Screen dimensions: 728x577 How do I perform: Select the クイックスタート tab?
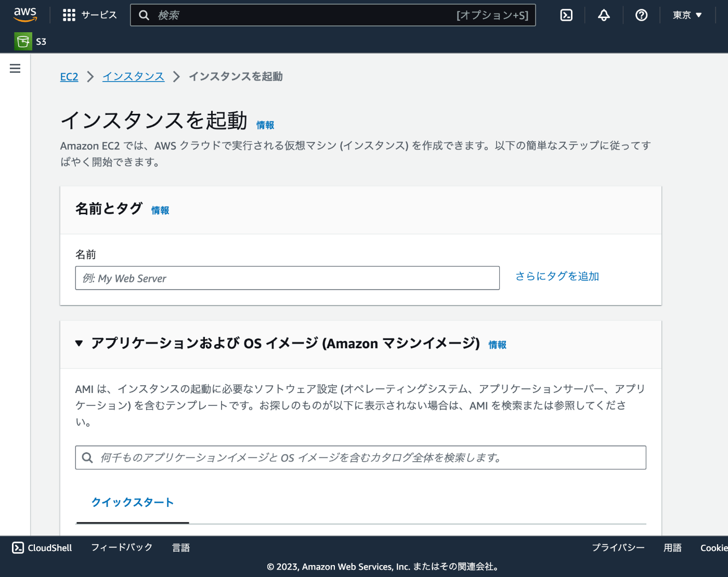click(133, 502)
